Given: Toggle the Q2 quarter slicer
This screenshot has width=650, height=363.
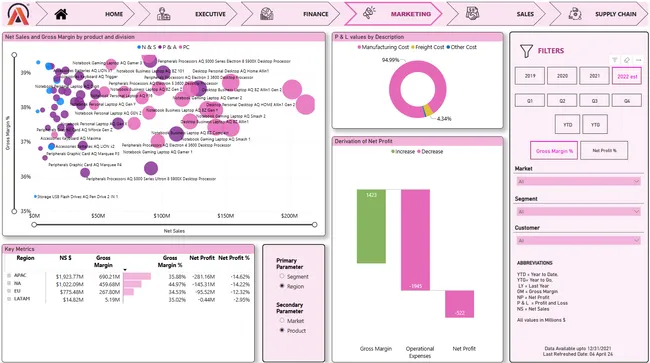Looking at the screenshot, I should click(x=562, y=101).
